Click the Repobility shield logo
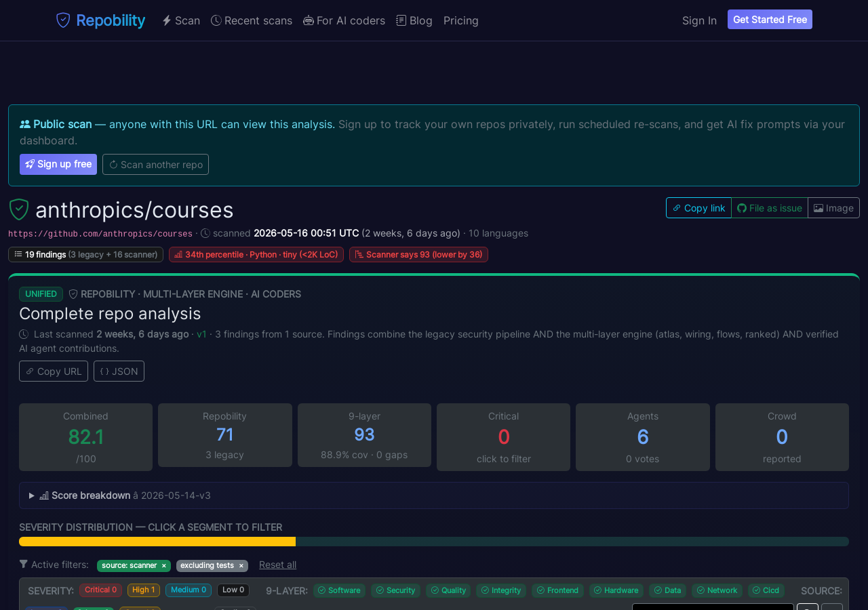The width and height of the screenshot is (868, 610). (x=63, y=20)
